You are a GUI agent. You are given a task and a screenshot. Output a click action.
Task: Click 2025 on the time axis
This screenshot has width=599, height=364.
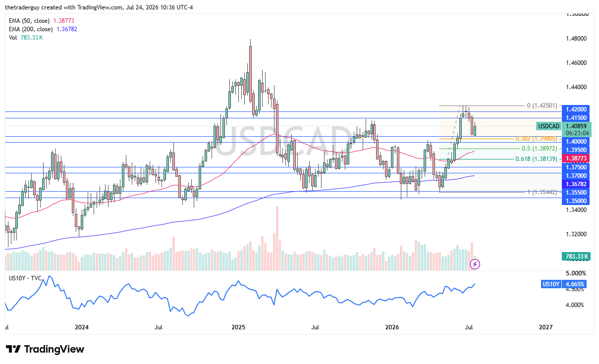238,327
